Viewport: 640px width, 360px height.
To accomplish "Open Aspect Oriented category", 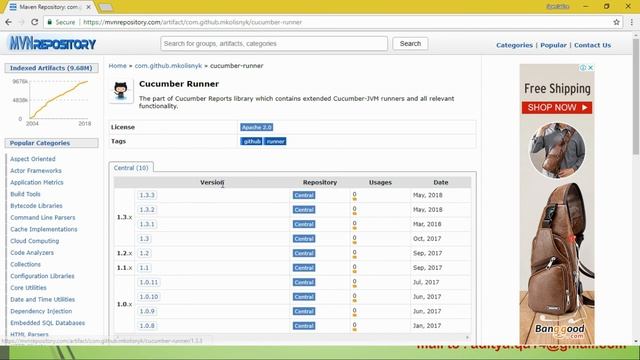I will (33, 159).
